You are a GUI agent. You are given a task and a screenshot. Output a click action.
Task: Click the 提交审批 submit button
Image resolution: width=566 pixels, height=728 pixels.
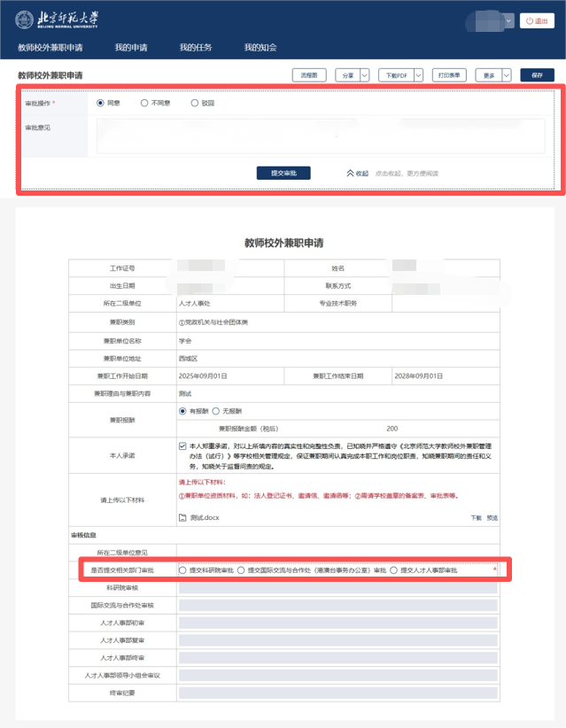tap(283, 173)
